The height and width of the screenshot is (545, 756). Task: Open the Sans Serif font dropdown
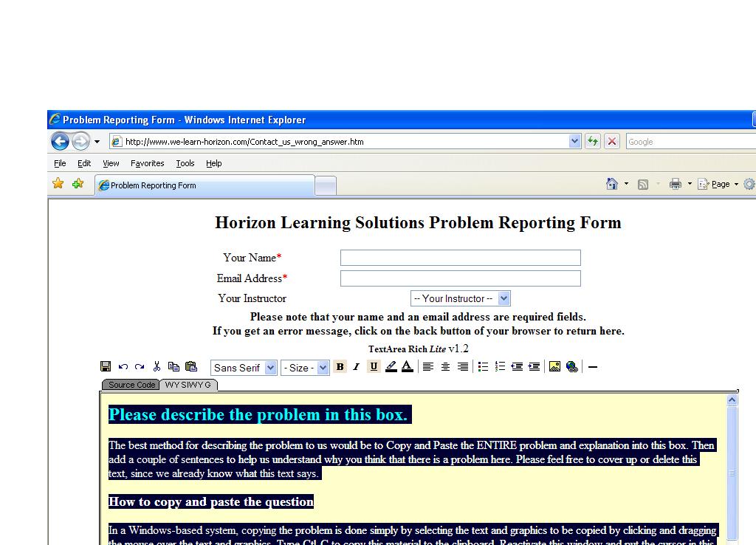244,368
